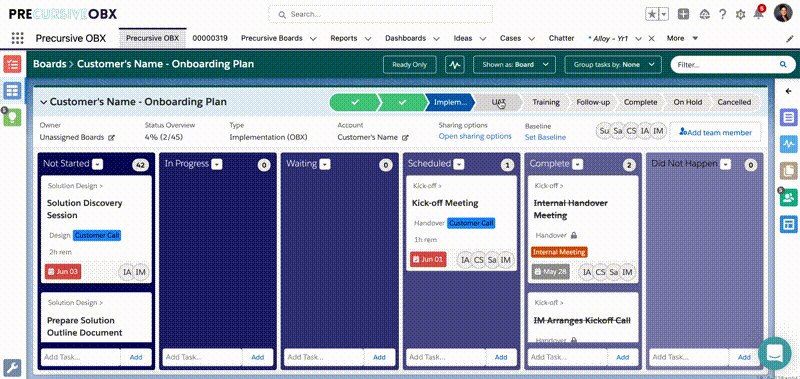Open the Shown as: Board dropdown

[x=514, y=65]
